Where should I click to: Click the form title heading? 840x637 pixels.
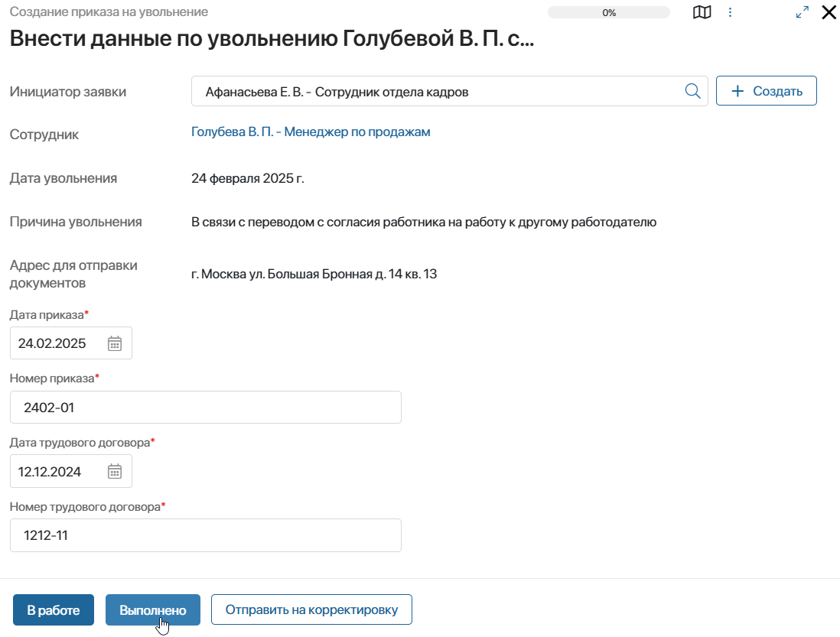(272, 38)
